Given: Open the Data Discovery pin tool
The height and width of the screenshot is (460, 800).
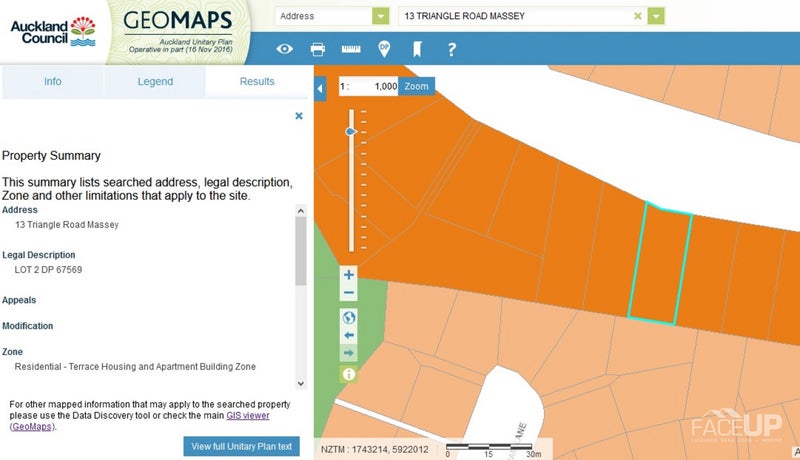Looking at the screenshot, I should (x=384, y=49).
